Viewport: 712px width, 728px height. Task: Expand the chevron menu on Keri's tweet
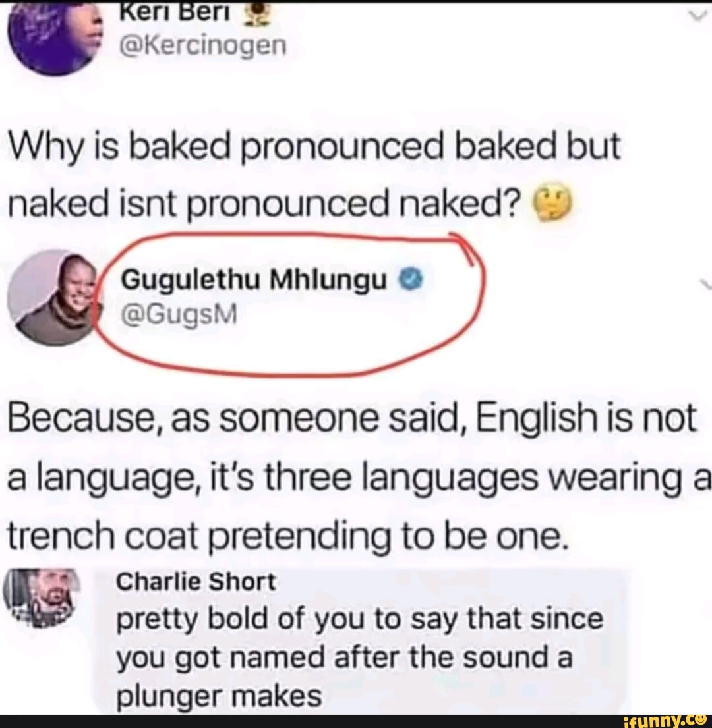(x=696, y=16)
